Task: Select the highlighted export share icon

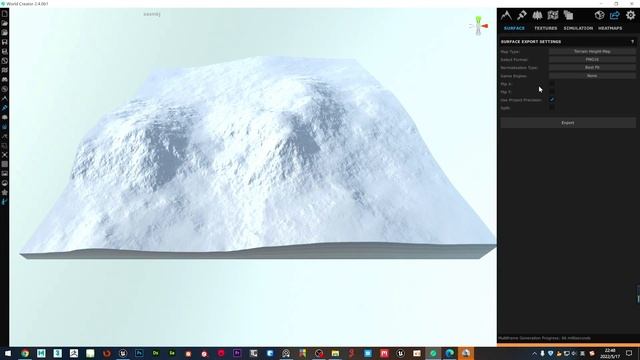Action: [615, 16]
